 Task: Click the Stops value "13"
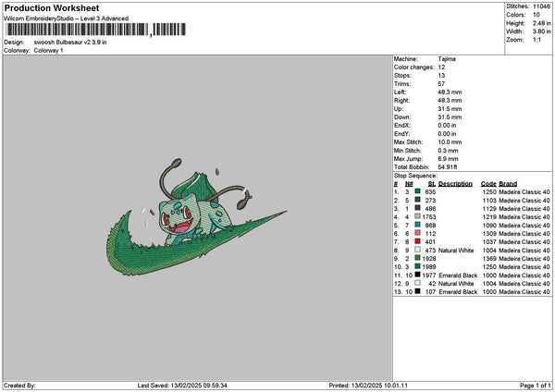tap(441, 76)
